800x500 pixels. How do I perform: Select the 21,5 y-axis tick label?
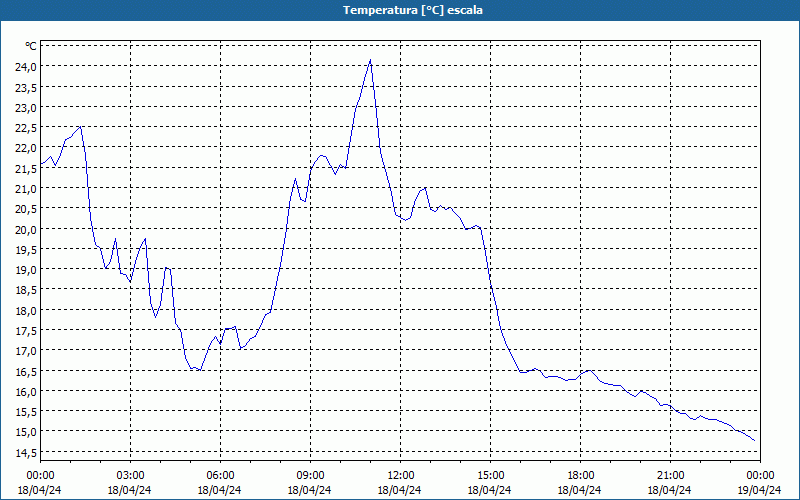27,168
